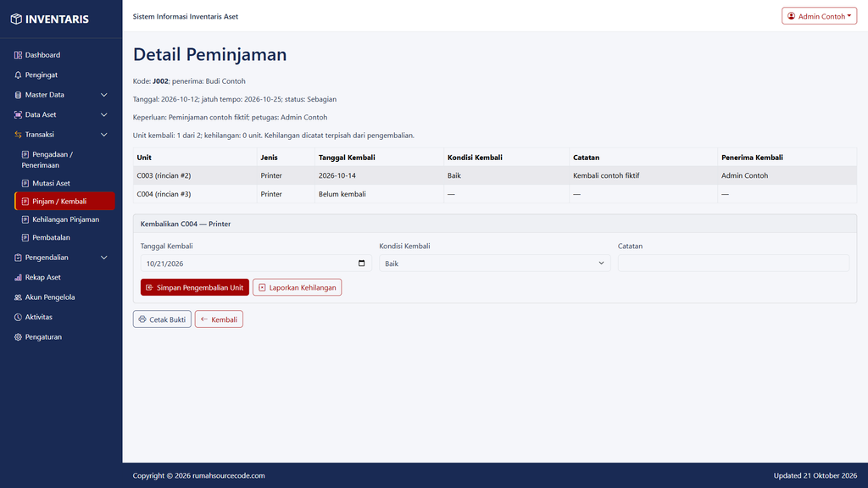Click Laporkan Kehilangan button
The image size is (868, 488).
(298, 287)
